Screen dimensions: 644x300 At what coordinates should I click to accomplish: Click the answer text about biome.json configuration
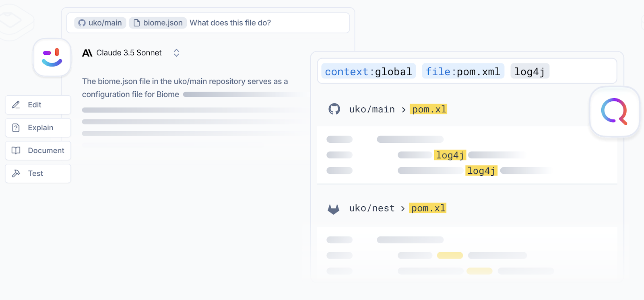click(185, 88)
